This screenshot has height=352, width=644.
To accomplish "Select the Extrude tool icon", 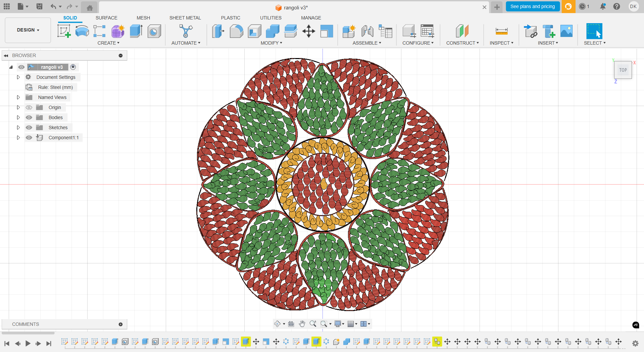I will [x=136, y=31].
